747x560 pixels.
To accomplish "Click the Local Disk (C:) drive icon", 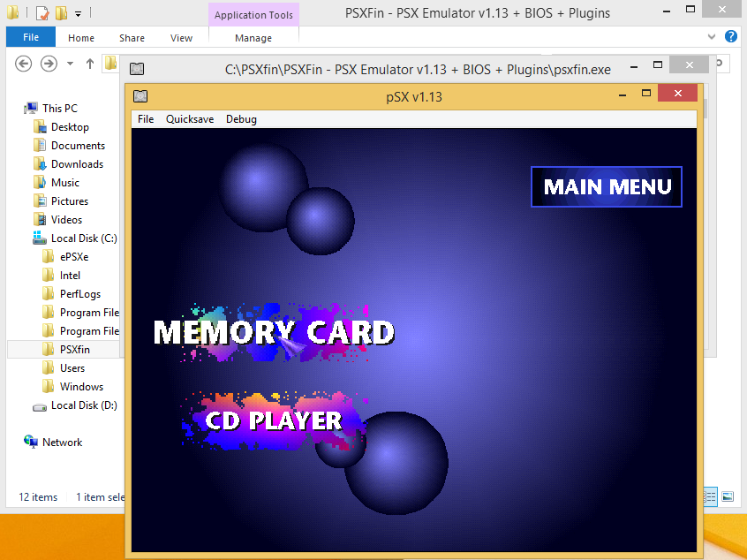I will tap(40, 238).
